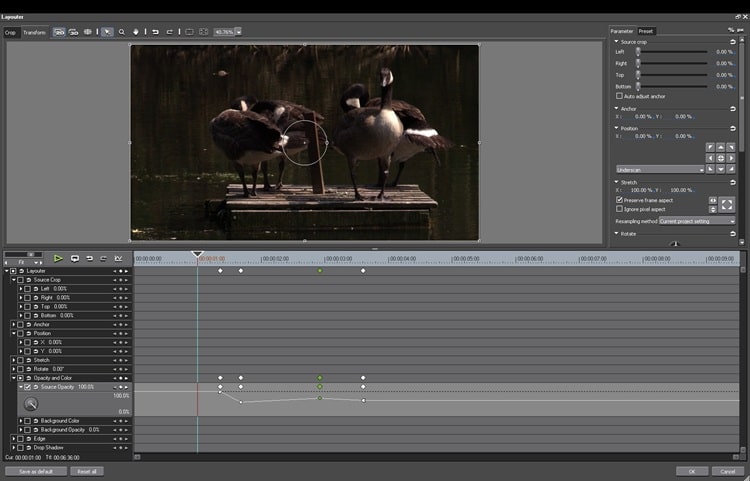Align position to center
The height and width of the screenshot is (481, 750).
[721, 158]
